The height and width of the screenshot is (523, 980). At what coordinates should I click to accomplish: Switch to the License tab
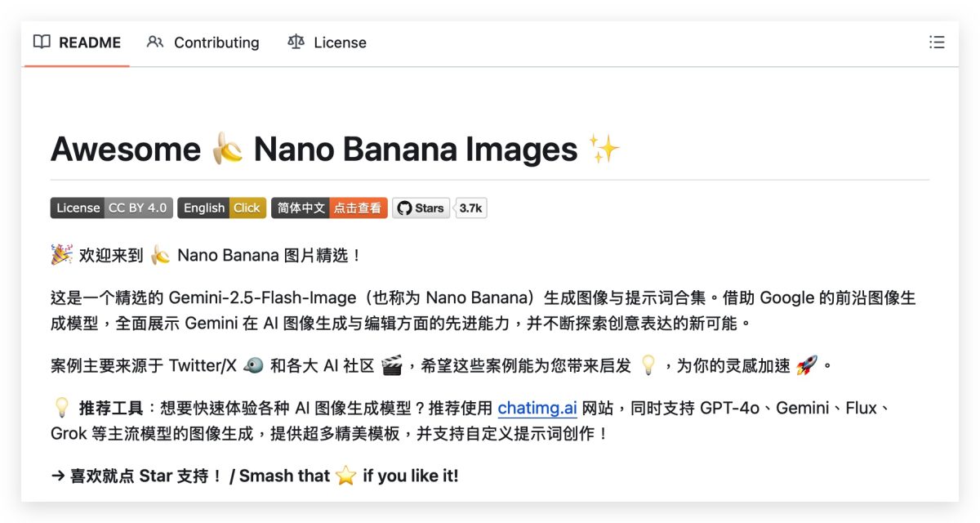pos(327,42)
